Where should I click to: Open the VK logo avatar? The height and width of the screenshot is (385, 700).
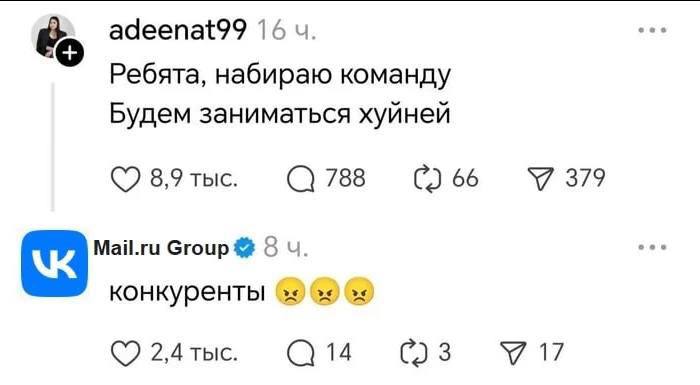click(x=54, y=264)
